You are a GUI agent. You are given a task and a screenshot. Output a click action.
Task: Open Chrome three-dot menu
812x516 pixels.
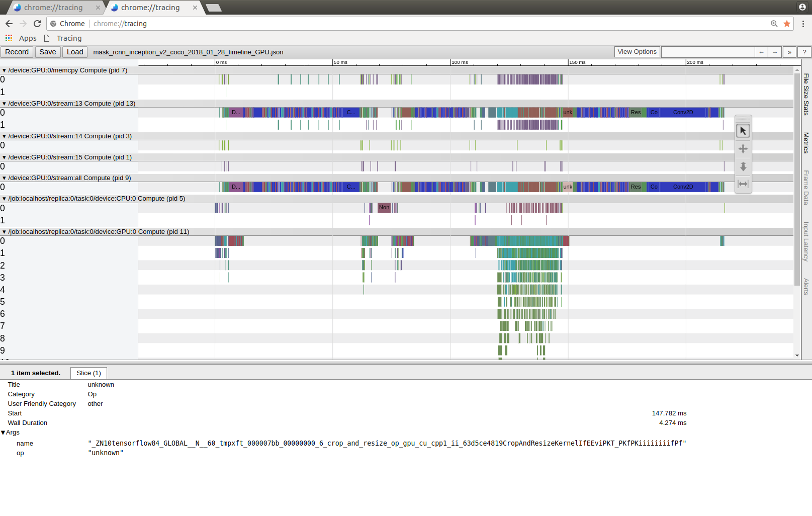(803, 24)
